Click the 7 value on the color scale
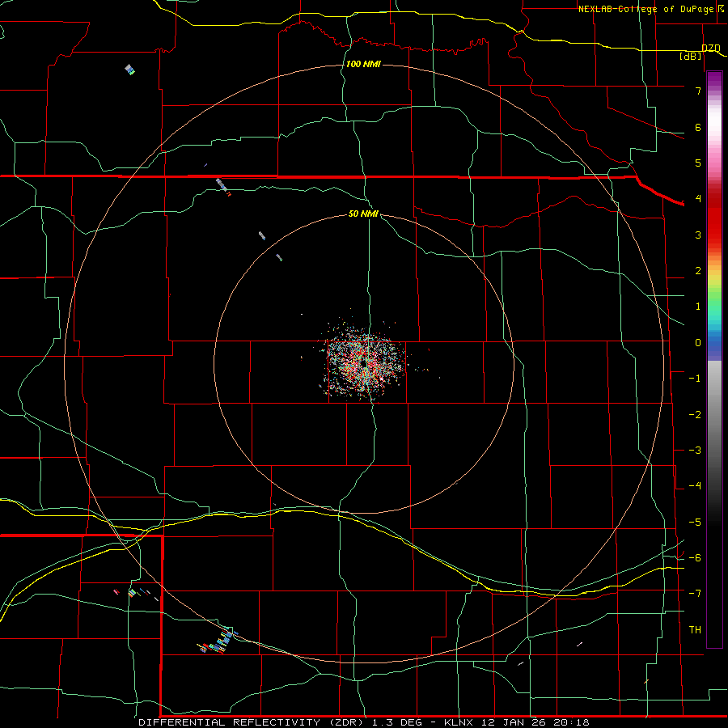728x728 pixels. click(698, 91)
